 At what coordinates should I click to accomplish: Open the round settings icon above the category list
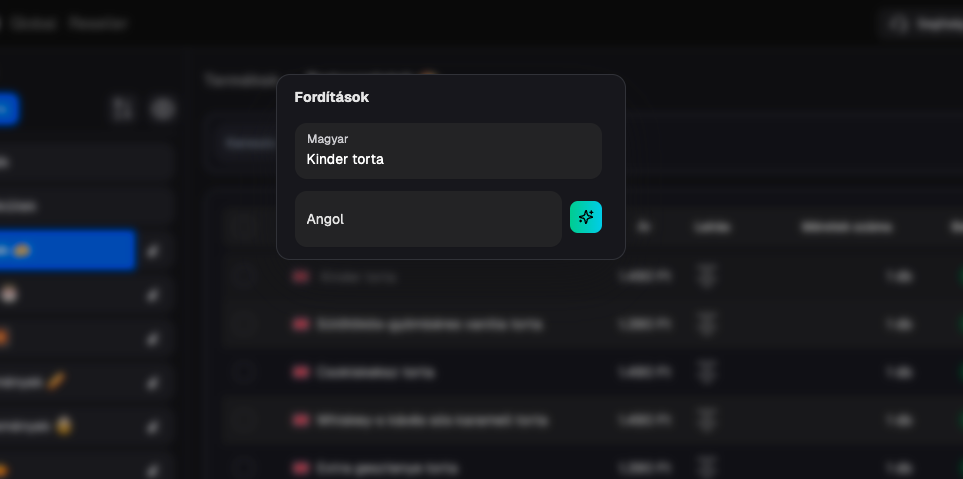click(x=163, y=109)
